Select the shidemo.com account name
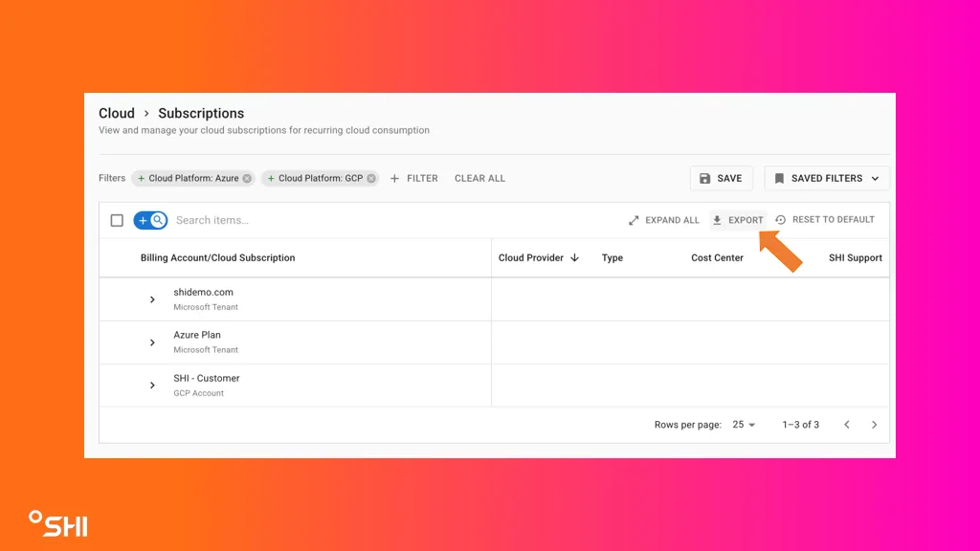Viewport: 980px width, 551px height. (203, 293)
